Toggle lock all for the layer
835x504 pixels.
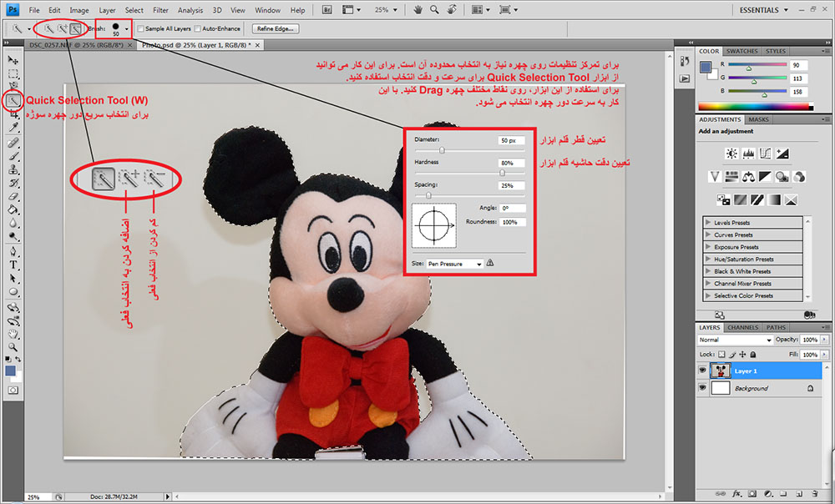[753, 355]
